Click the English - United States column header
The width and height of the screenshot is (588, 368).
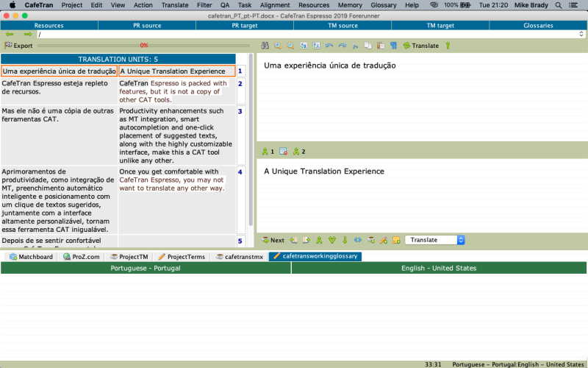(x=439, y=268)
